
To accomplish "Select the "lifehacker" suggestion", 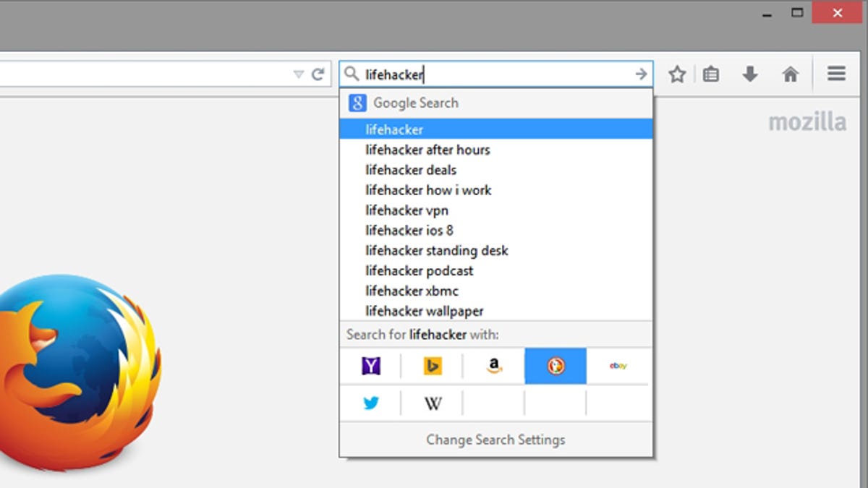I will 496,129.
